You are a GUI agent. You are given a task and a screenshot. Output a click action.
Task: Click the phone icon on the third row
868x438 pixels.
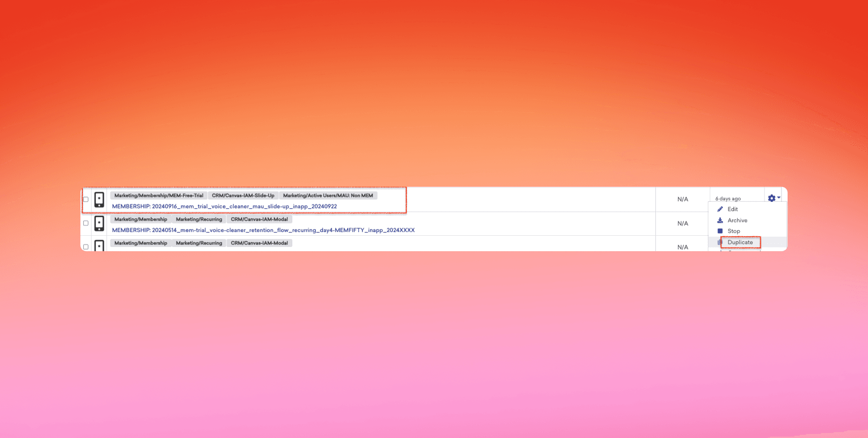coord(99,246)
